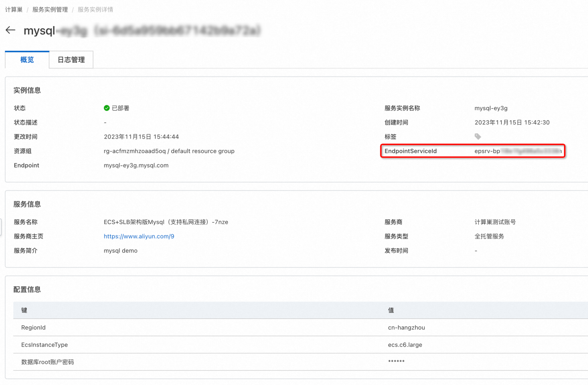
Task: Click the masked root password value
Action: [396, 362]
